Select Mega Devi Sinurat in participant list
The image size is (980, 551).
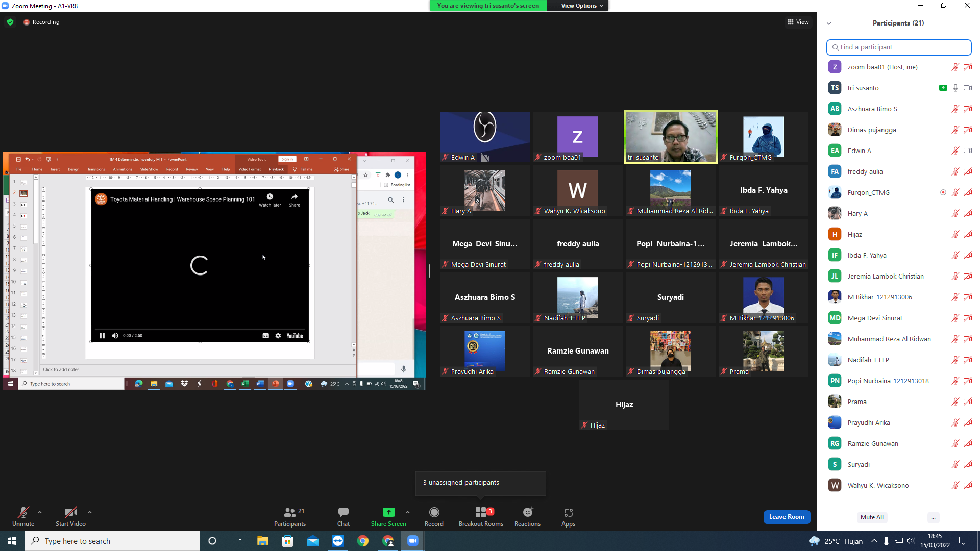click(899, 318)
